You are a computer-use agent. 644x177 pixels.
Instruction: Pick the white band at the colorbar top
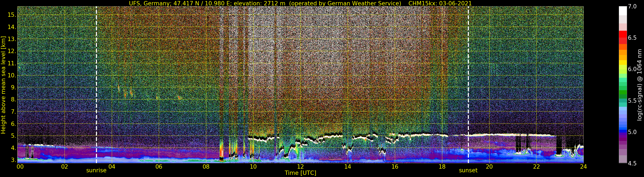(623, 11)
